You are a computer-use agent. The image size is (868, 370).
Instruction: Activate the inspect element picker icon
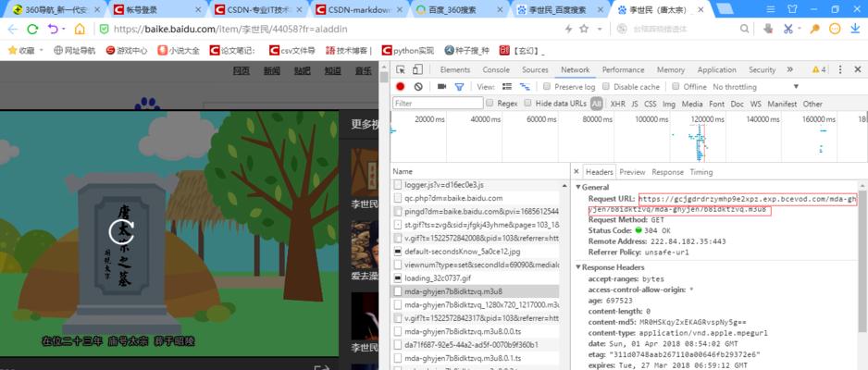click(x=401, y=69)
